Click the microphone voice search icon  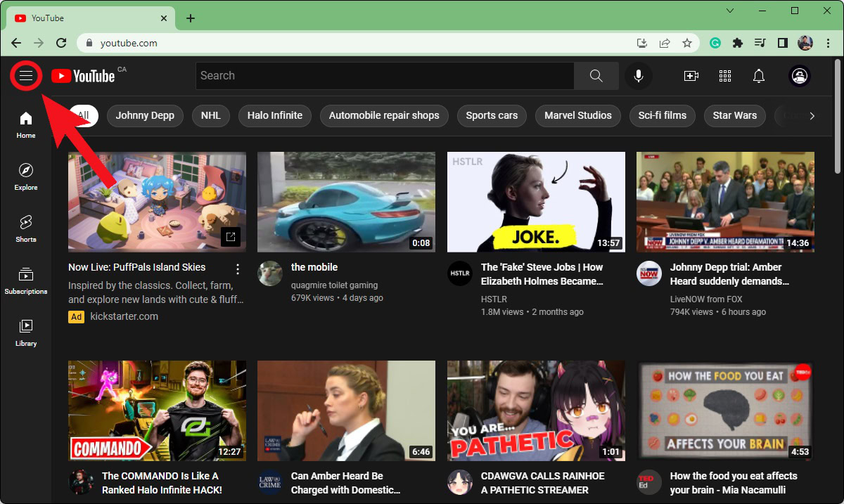pyautogui.click(x=639, y=76)
